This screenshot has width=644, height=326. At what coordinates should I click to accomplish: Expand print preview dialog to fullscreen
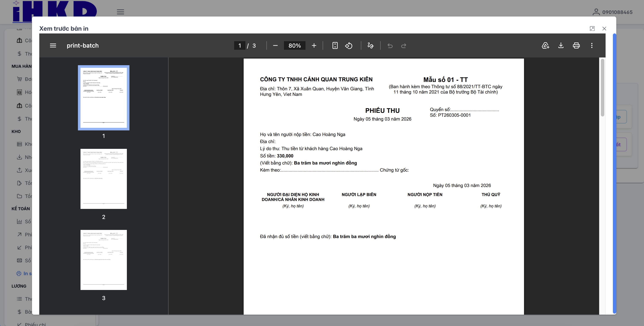592,29
